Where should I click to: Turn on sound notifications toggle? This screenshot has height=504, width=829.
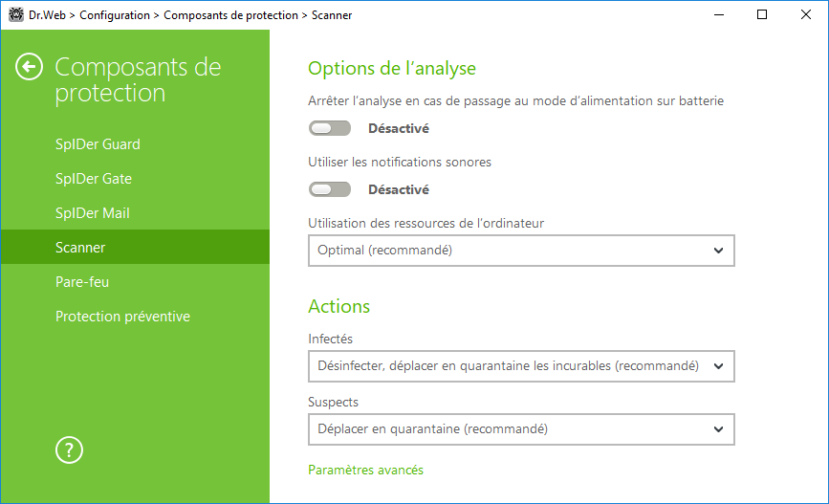pos(330,189)
